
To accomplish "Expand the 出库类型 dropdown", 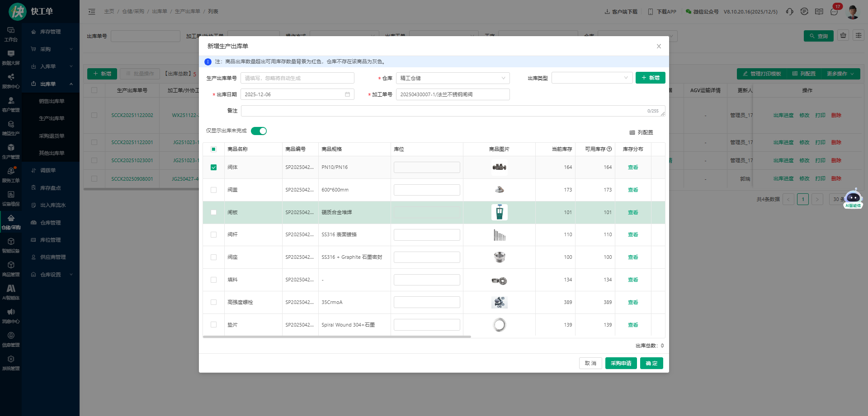I will [591, 78].
